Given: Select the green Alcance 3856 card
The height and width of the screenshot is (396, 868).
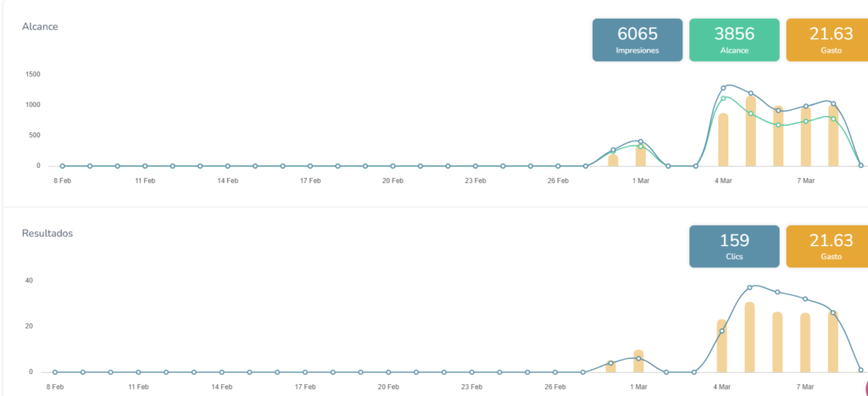Looking at the screenshot, I should click(x=734, y=40).
